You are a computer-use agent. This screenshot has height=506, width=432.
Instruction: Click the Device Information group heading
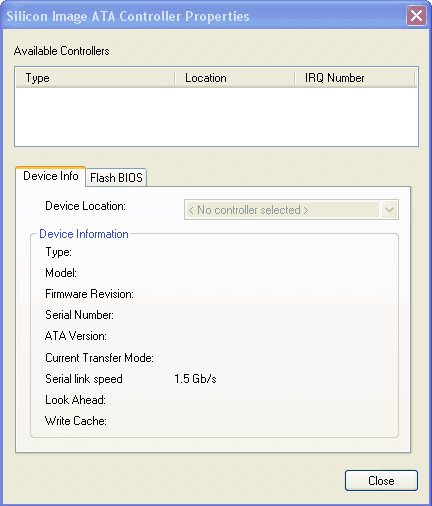84,234
